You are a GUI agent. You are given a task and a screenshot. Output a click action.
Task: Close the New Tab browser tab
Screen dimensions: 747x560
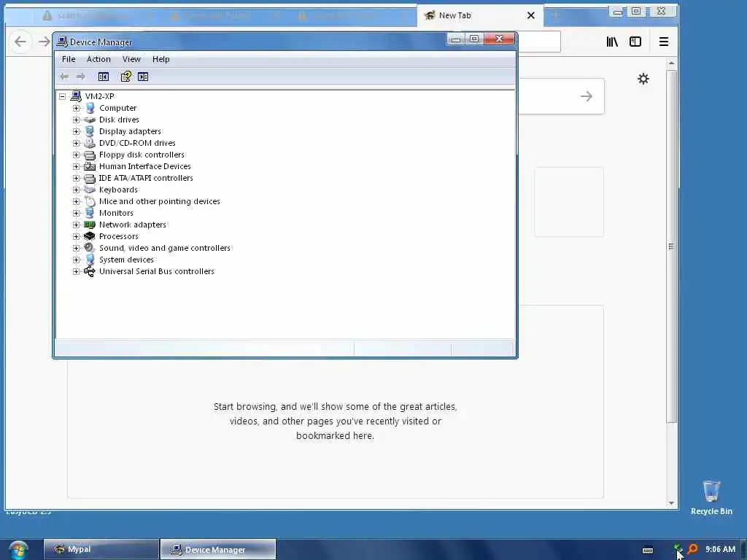tap(531, 15)
